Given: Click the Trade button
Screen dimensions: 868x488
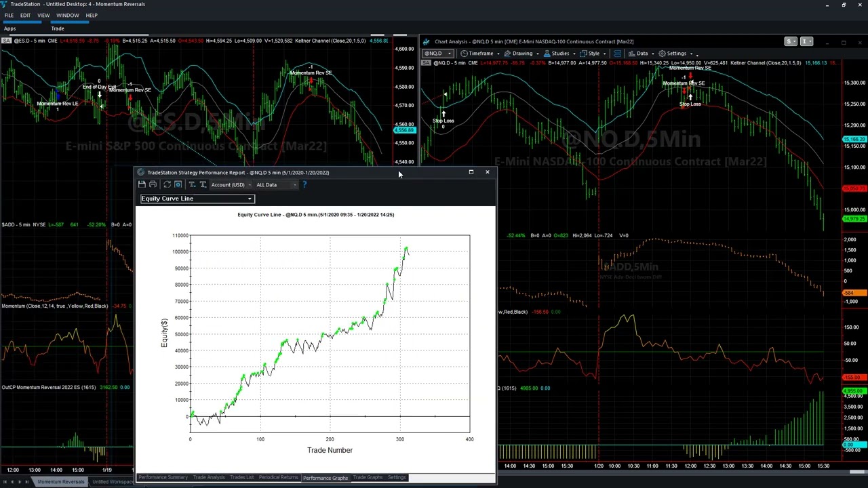Looking at the screenshot, I should pos(58,28).
